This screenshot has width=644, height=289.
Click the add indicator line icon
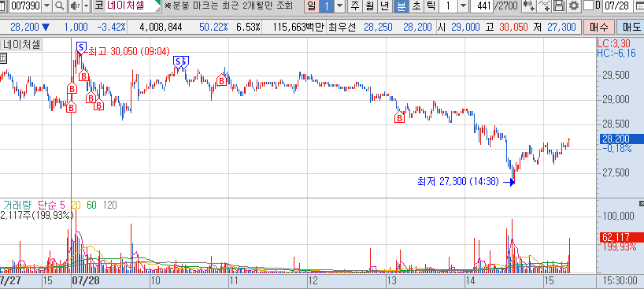(545, 6)
